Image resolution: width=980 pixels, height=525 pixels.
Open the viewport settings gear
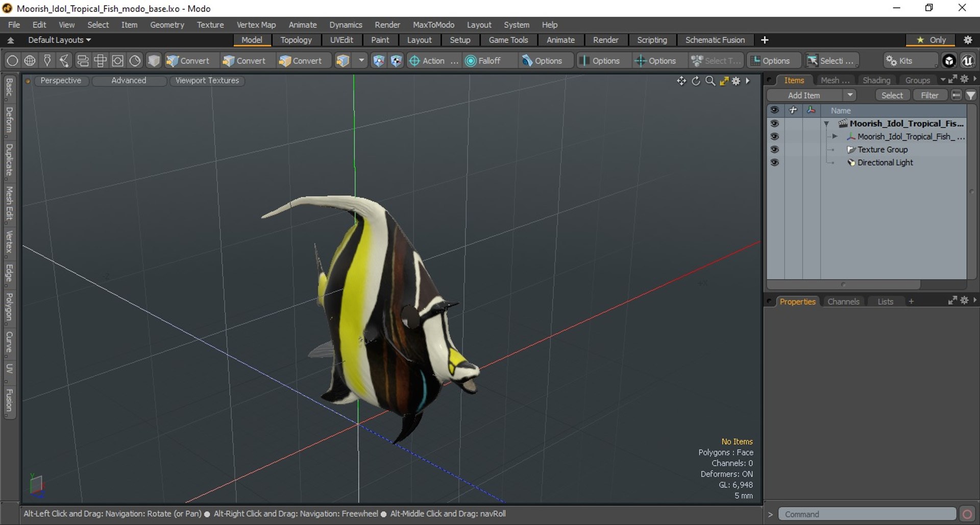tap(736, 81)
